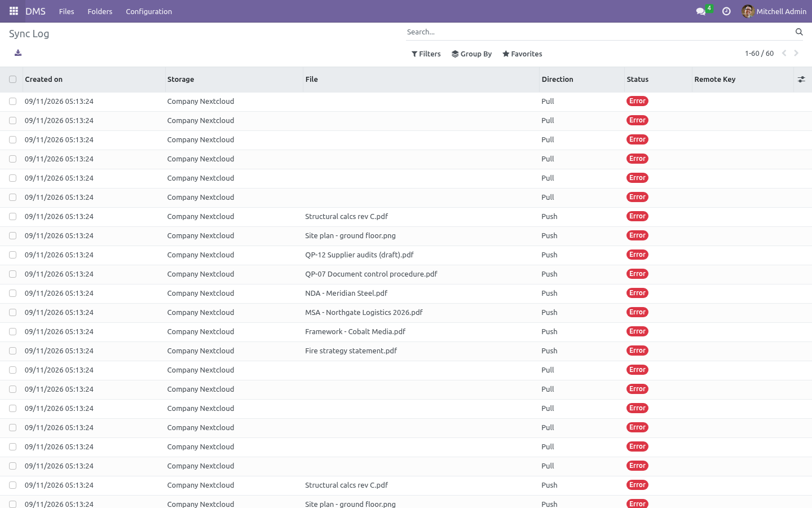This screenshot has height=508, width=812.
Task: Toggle the select-all header checkbox
Action: pyautogui.click(x=12, y=80)
